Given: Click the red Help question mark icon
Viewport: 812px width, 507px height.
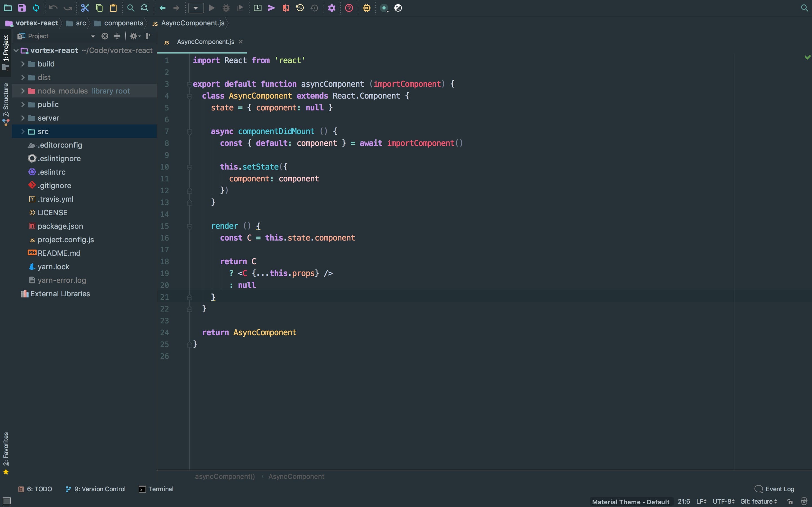Looking at the screenshot, I should click(x=349, y=8).
